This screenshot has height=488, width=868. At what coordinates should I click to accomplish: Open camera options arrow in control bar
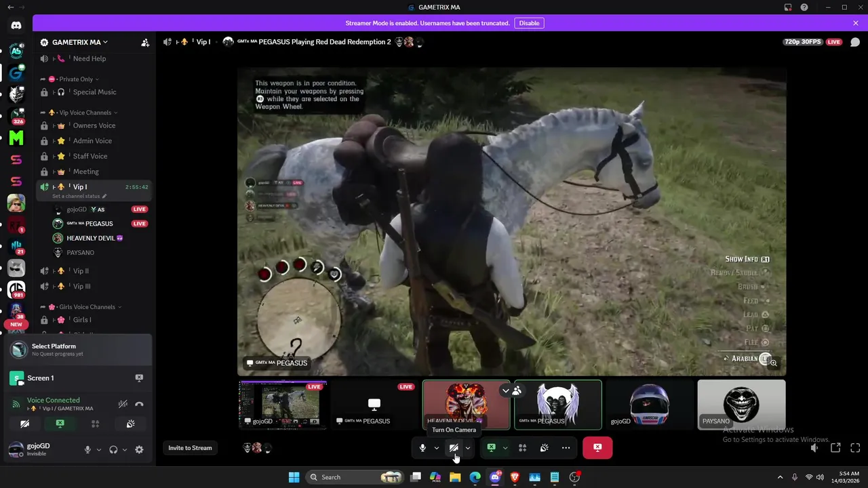pyautogui.click(x=468, y=447)
